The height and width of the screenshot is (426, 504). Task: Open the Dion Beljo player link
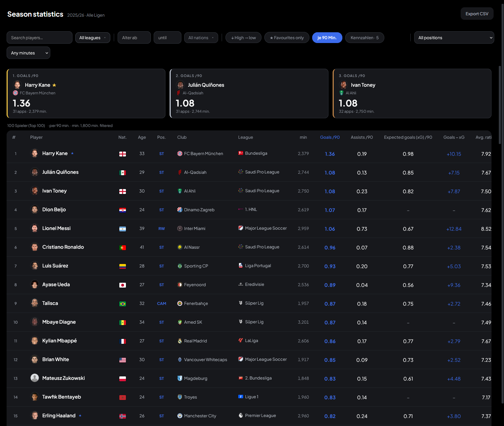(x=54, y=210)
